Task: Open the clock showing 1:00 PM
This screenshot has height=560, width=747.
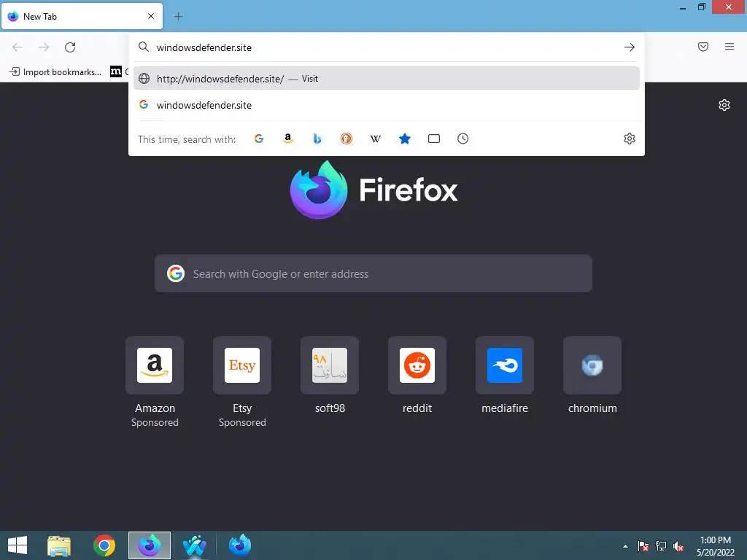Action: (x=716, y=546)
